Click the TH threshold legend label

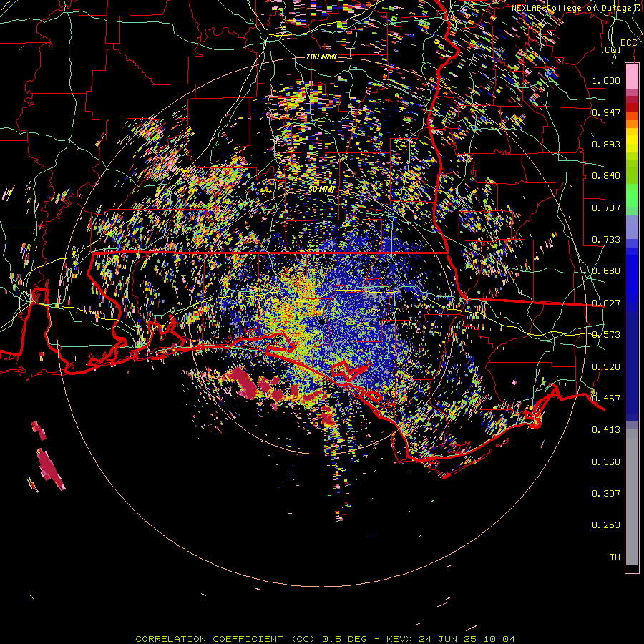(615, 557)
